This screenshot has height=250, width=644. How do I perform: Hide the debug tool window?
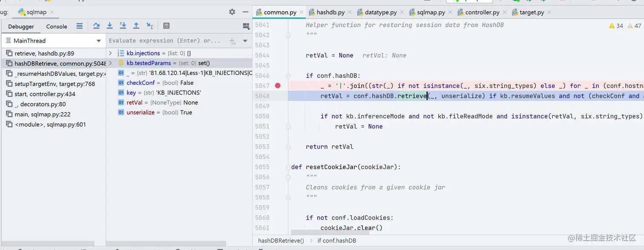[x=245, y=12]
